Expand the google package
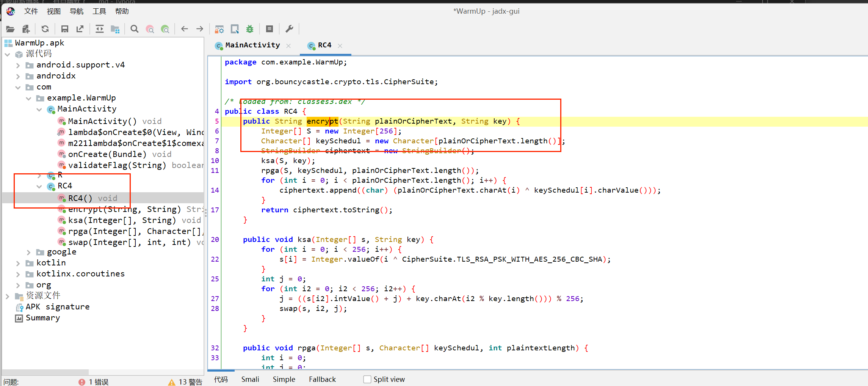 pos(28,252)
